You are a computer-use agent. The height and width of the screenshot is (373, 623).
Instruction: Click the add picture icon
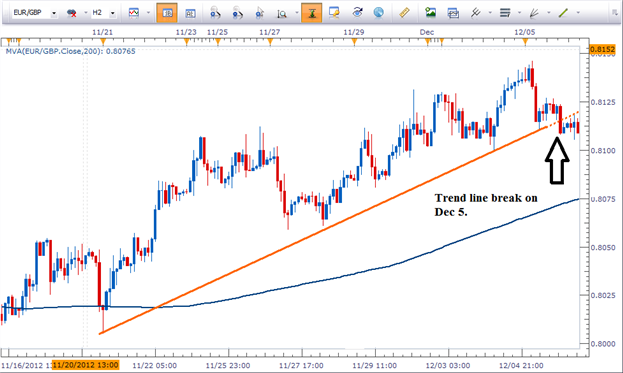(x=430, y=13)
